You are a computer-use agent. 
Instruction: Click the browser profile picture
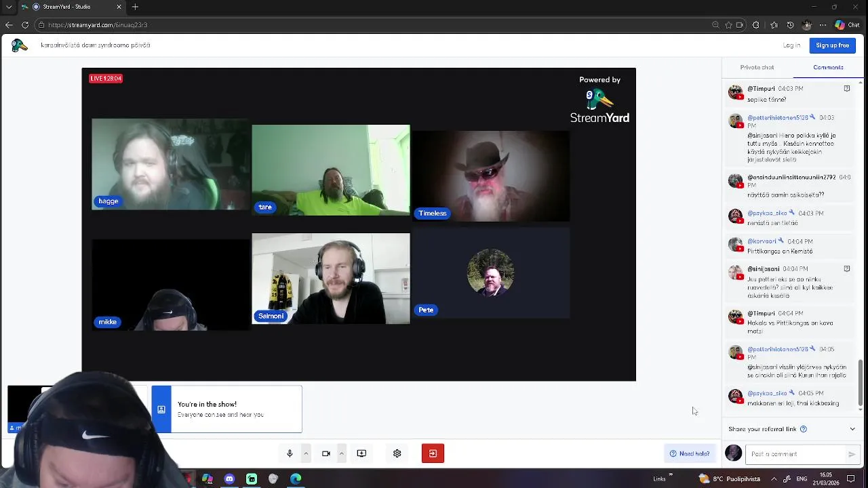coord(806,25)
